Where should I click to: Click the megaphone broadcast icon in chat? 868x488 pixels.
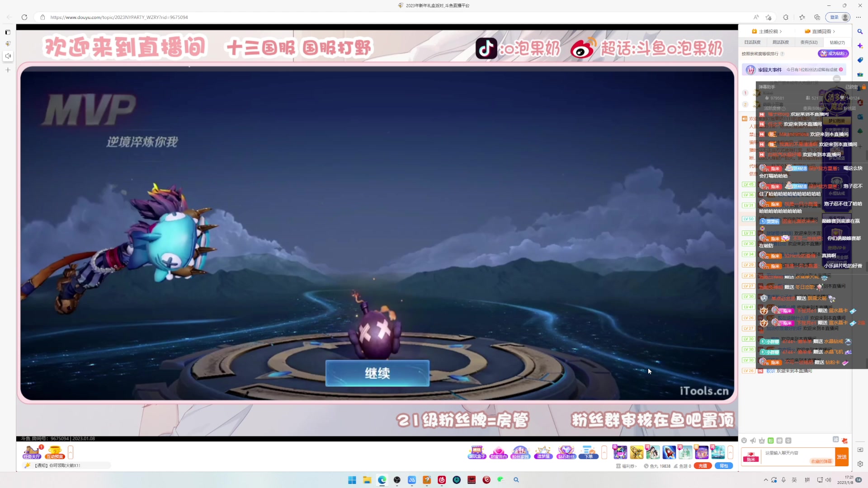(753, 441)
